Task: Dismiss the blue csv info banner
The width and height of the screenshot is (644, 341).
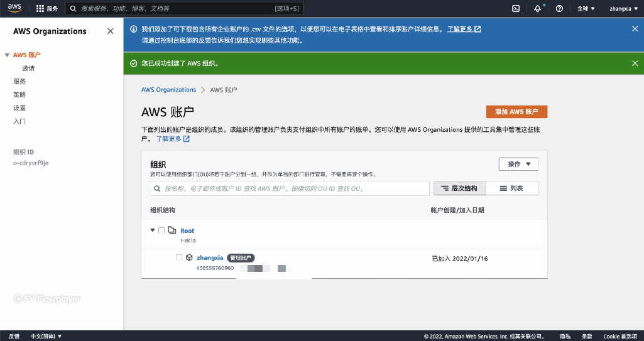Action: tap(635, 29)
